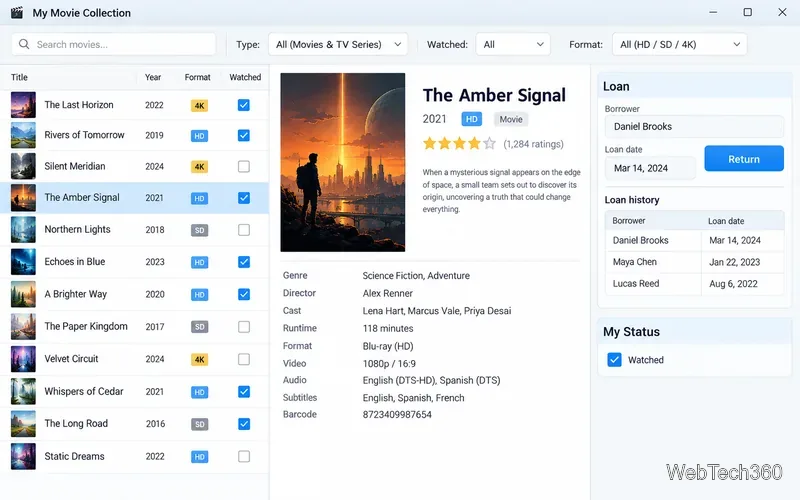The width and height of the screenshot is (800, 500).
Task: Click the blue HD badge beside 2021 in details
Action: coord(471,119)
